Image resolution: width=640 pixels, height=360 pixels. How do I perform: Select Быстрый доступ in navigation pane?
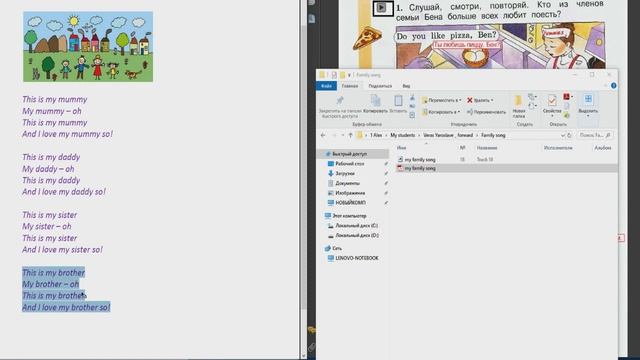click(349, 154)
